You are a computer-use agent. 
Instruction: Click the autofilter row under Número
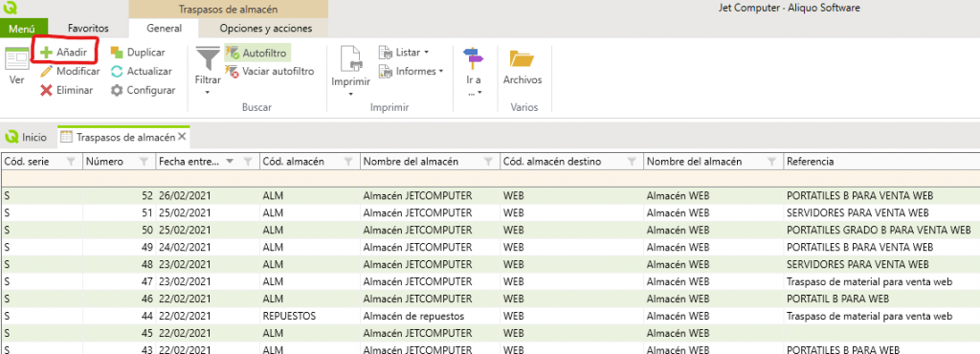pos(118,179)
